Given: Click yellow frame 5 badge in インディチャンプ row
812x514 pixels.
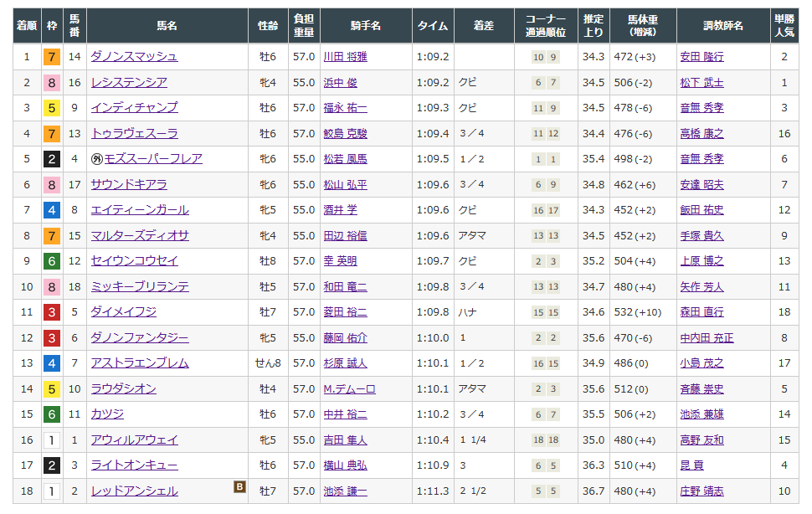Looking at the screenshot, I should [x=52, y=108].
